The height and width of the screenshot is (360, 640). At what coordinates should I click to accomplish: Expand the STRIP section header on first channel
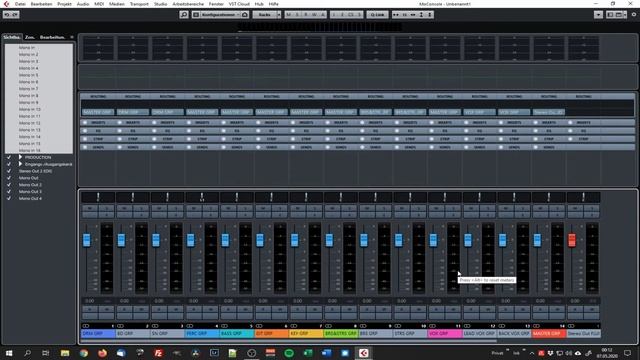coord(98,139)
